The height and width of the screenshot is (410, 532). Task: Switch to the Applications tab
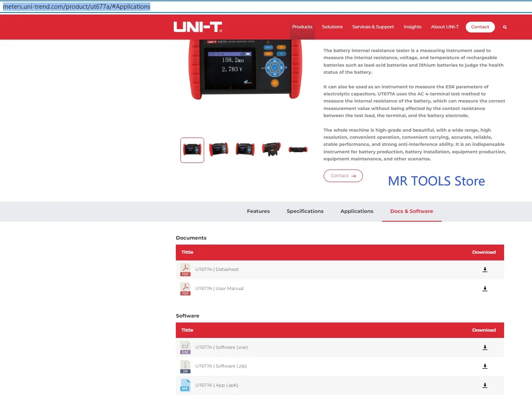click(x=357, y=211)
